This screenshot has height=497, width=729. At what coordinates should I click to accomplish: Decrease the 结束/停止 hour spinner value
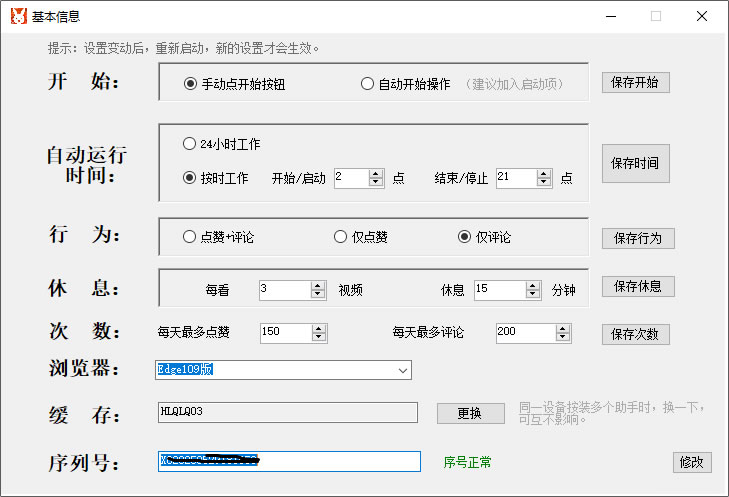pos(544,183)
